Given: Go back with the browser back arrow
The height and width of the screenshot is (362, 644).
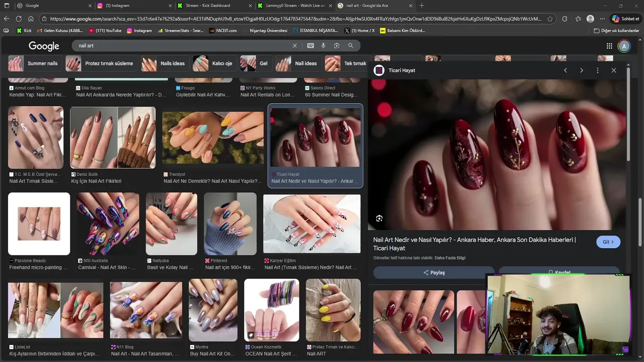Looking at the screenshot, I should pos(7,19).
